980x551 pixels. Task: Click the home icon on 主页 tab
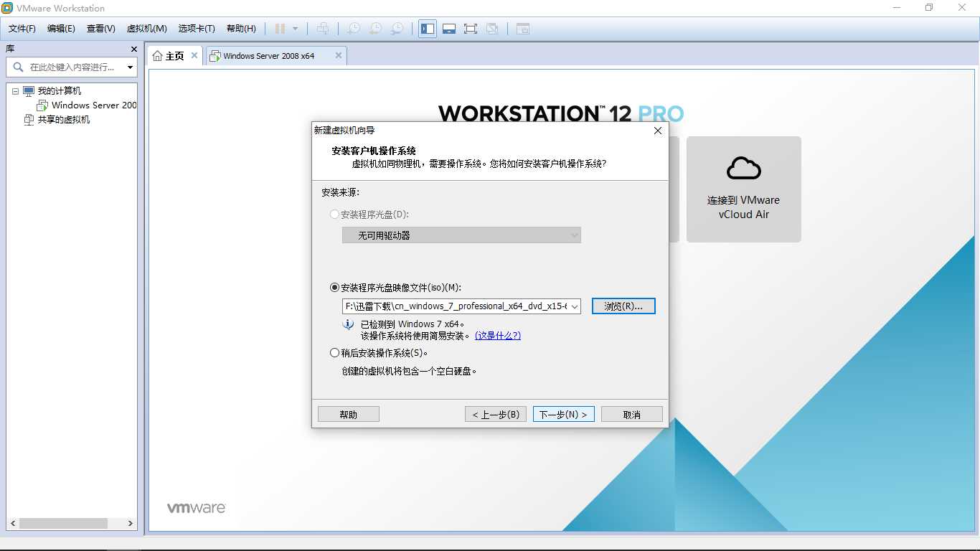coord(158,56)
